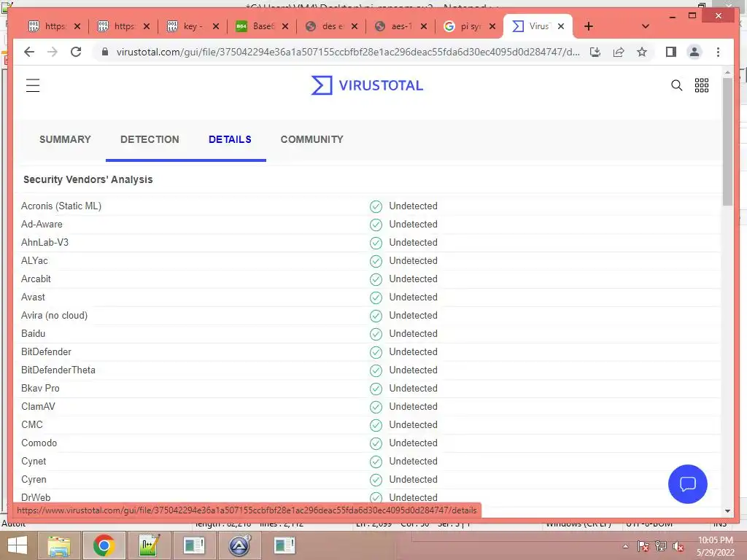This screenshot has width=747, height=560.
Task: Click Undetected result for Cyren
Action: coord(413,480)
